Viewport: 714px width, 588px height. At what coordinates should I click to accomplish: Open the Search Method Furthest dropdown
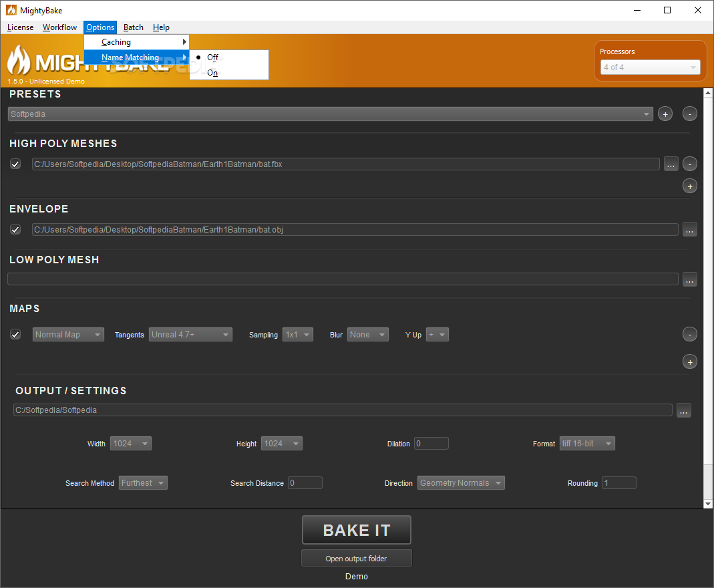tap(143, 483)
